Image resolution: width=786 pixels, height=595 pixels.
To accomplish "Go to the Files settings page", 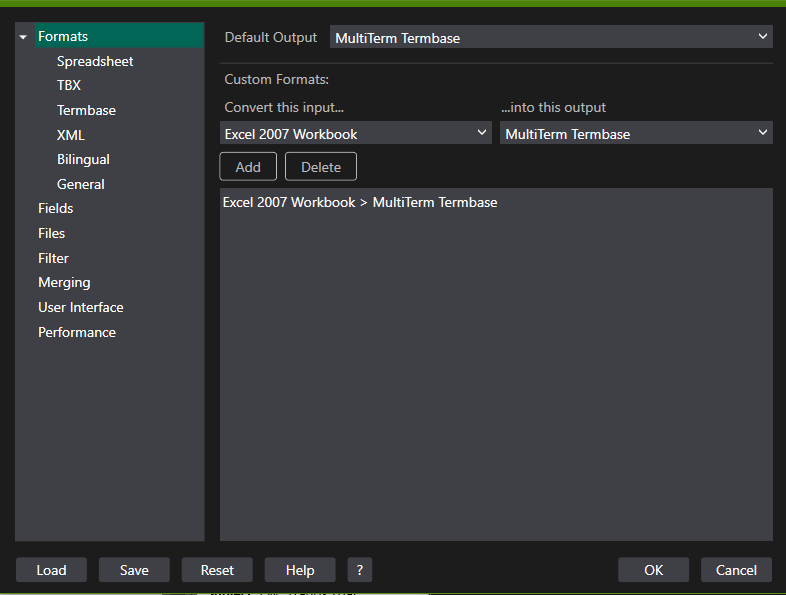I will pyautogui.click(x=52, y=233).
